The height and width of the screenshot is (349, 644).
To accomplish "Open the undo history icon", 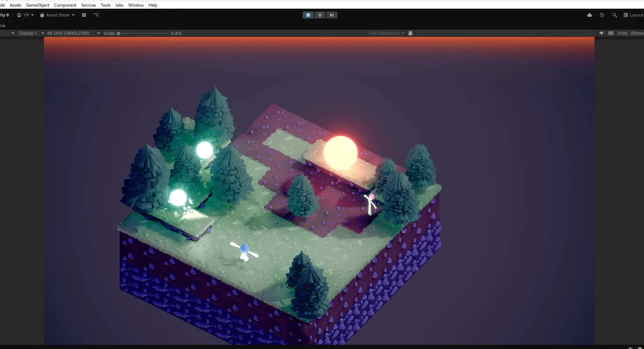I will (602, 15).
